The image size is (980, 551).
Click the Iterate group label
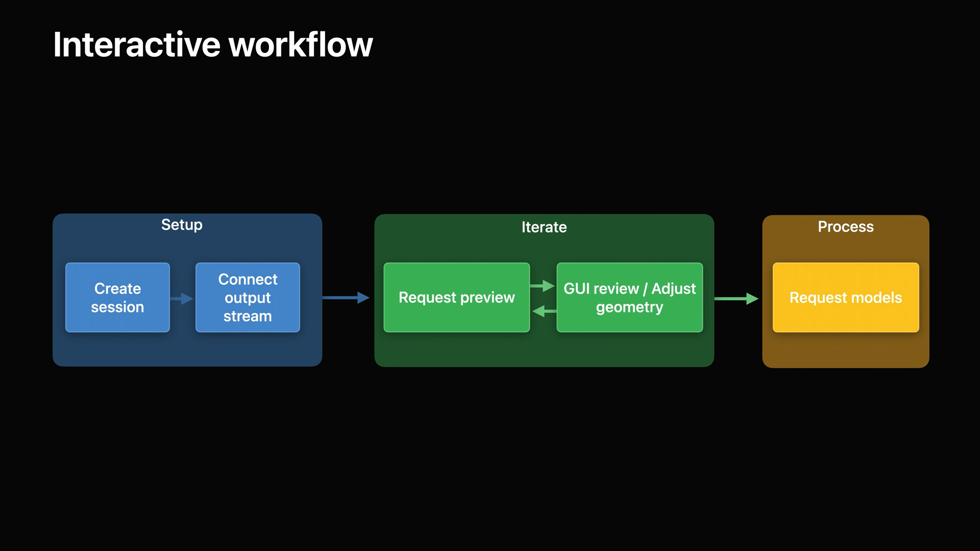coord(544,227)
